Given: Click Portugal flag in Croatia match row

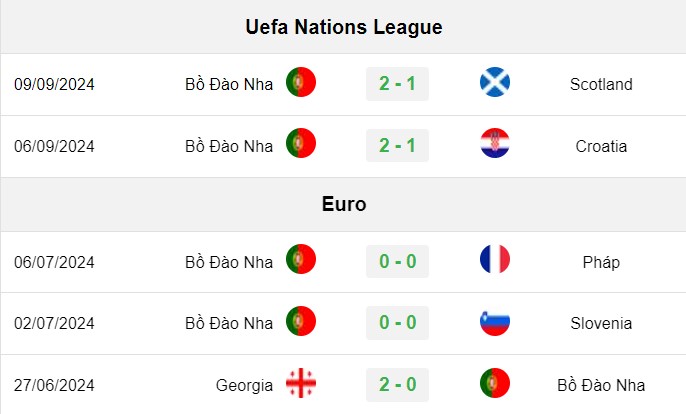Looking at the screenshot, I should click(301, 143).
